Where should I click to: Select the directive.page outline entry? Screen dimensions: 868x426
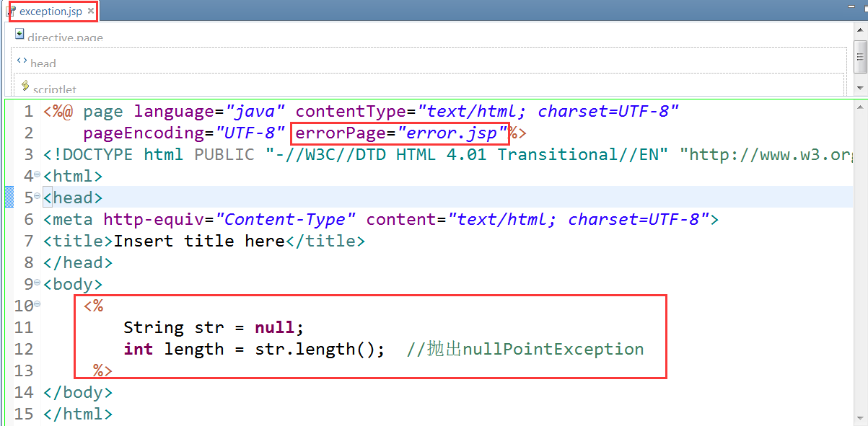65,37
